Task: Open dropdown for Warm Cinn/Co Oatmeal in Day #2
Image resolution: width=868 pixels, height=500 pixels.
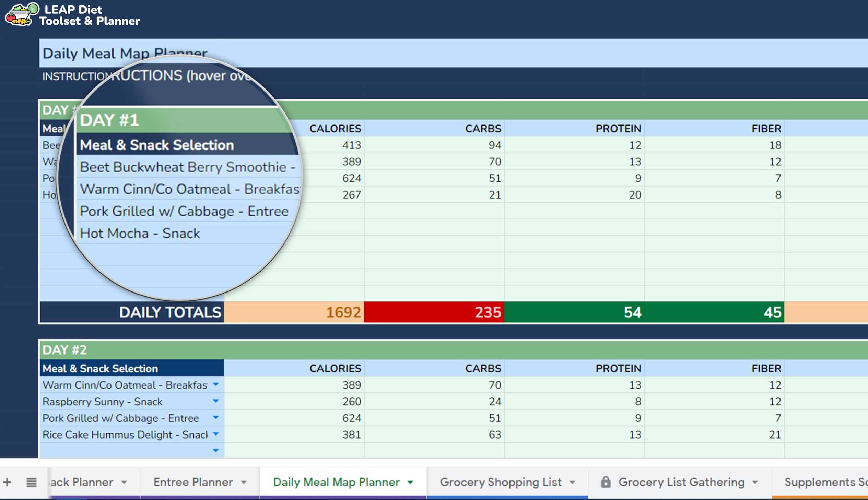Action: (x=216, y=384)
